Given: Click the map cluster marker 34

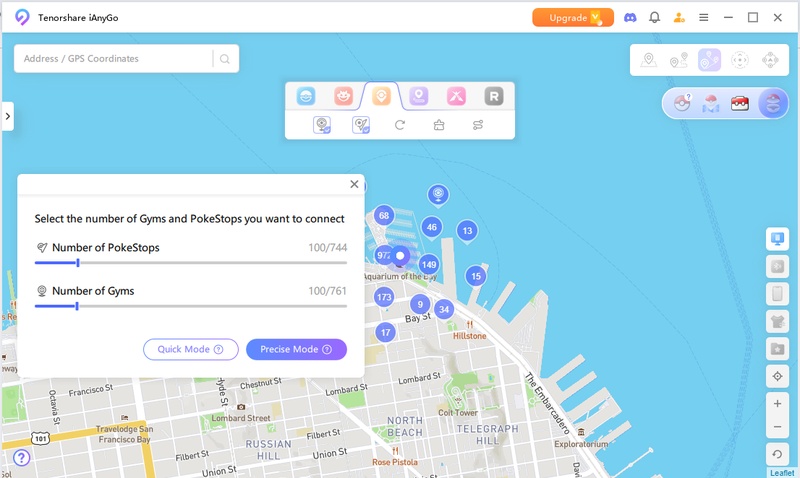Looking at the screenshot, I should tap(444, 309).
